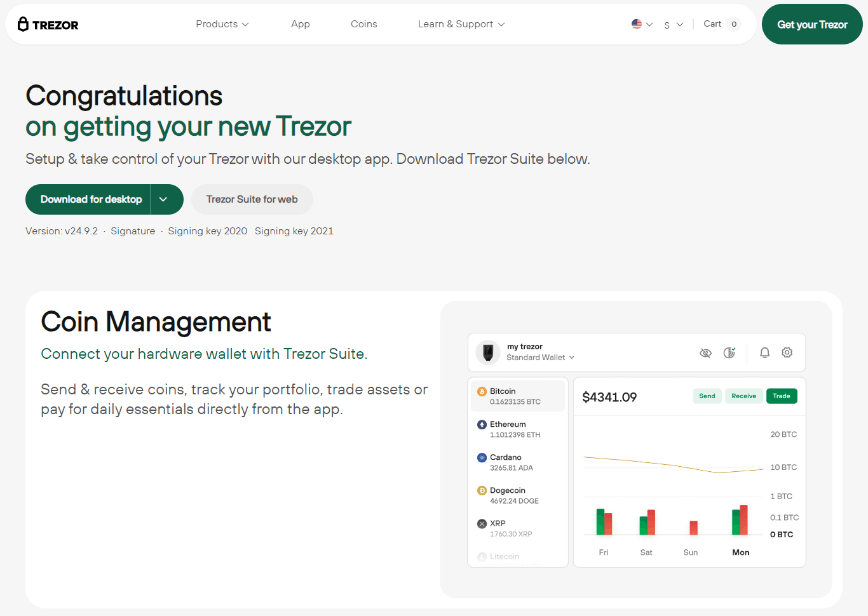
Task: Expand the Standard Wallet dropdown
Action: [x=541, y=358]
